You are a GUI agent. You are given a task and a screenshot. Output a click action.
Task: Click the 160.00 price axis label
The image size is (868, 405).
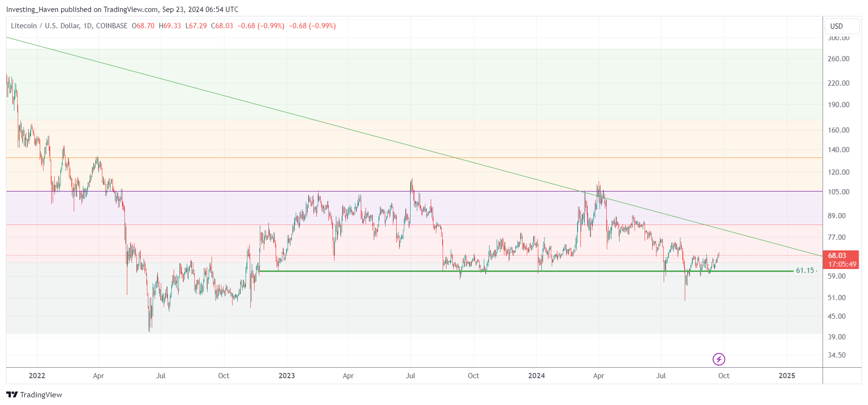coord(838,130)
